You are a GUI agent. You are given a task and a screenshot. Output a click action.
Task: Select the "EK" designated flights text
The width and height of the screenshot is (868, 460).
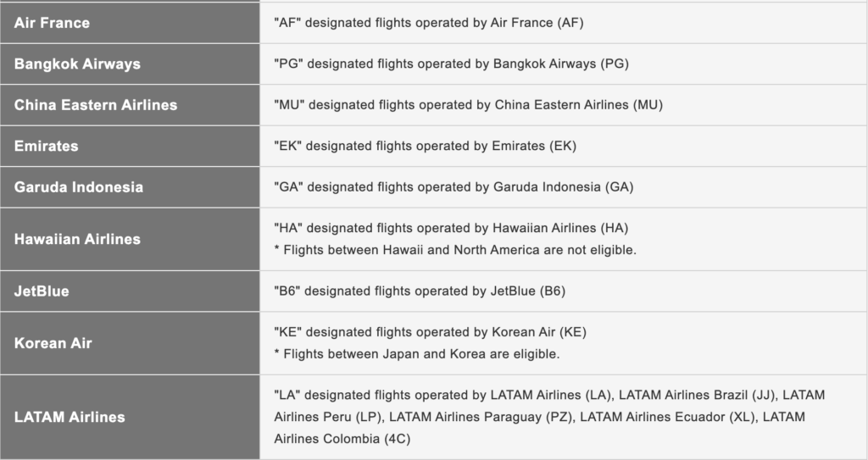point(425,147)
